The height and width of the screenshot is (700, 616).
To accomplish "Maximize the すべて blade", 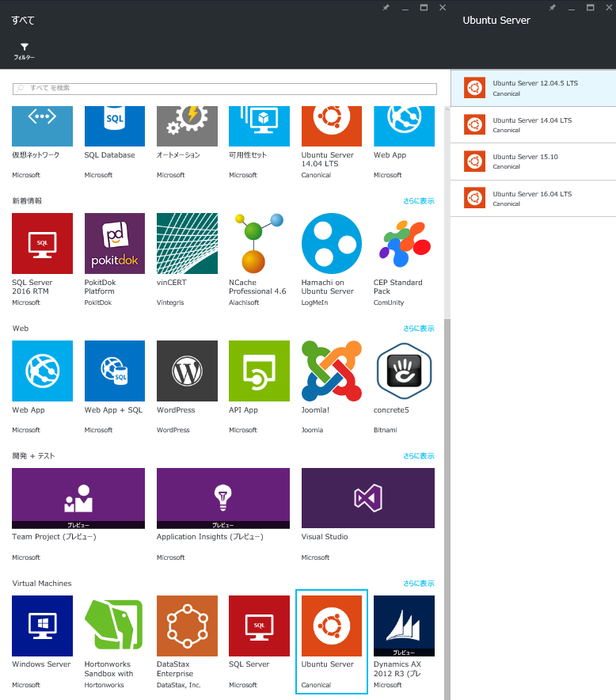I will tap(424, 7).
